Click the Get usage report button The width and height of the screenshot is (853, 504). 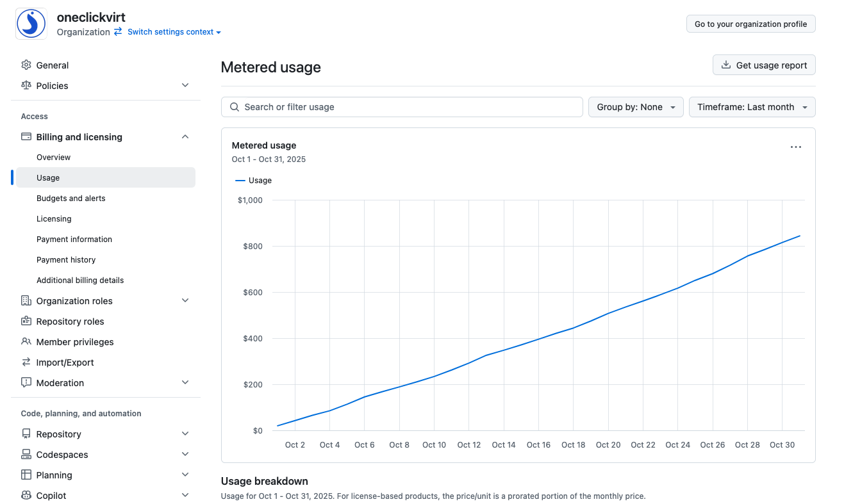pos(764,65)
